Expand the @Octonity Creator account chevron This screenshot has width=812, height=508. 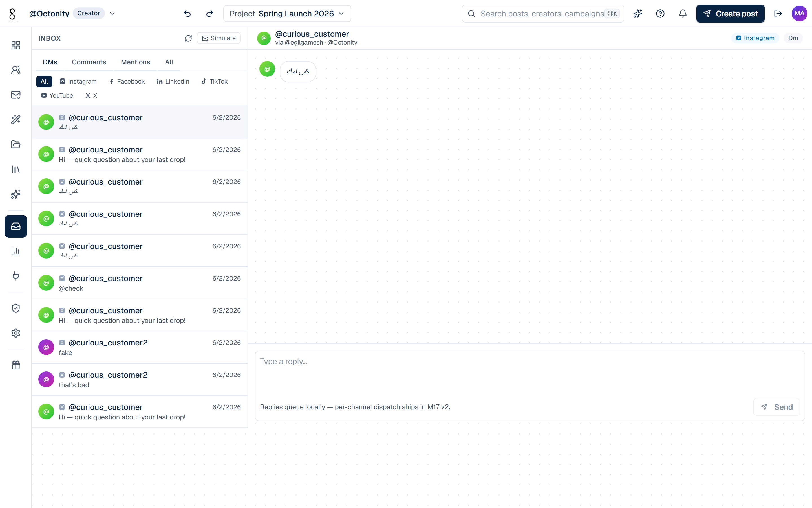click(112, 14)
